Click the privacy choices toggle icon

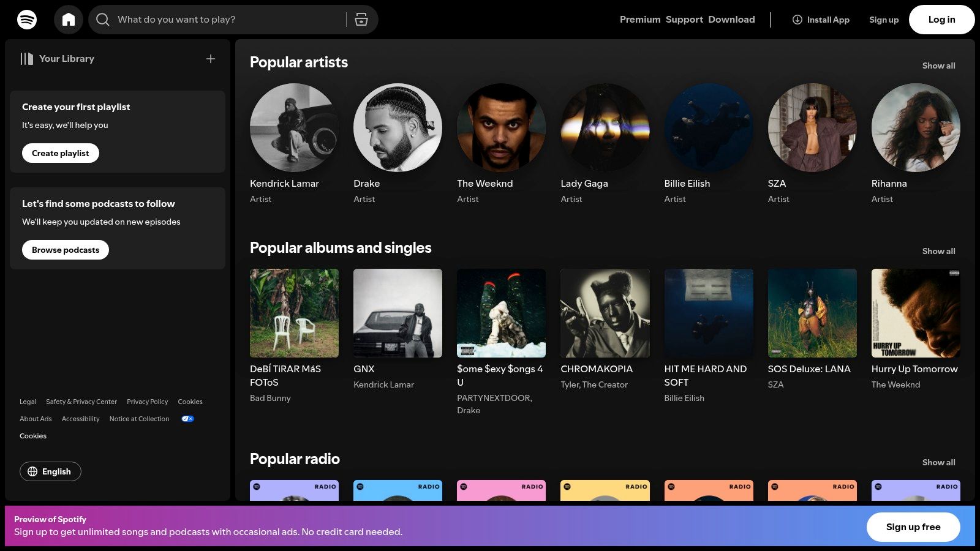coord(187,419)
